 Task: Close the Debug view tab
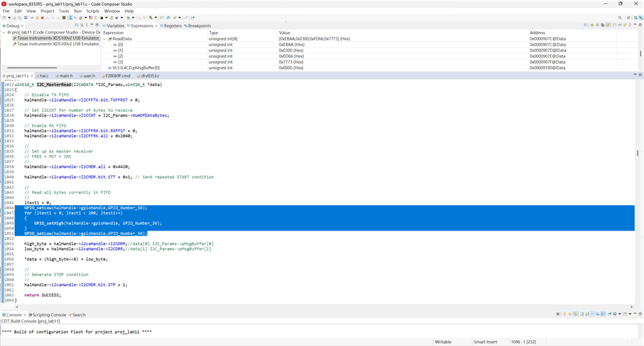22,26
